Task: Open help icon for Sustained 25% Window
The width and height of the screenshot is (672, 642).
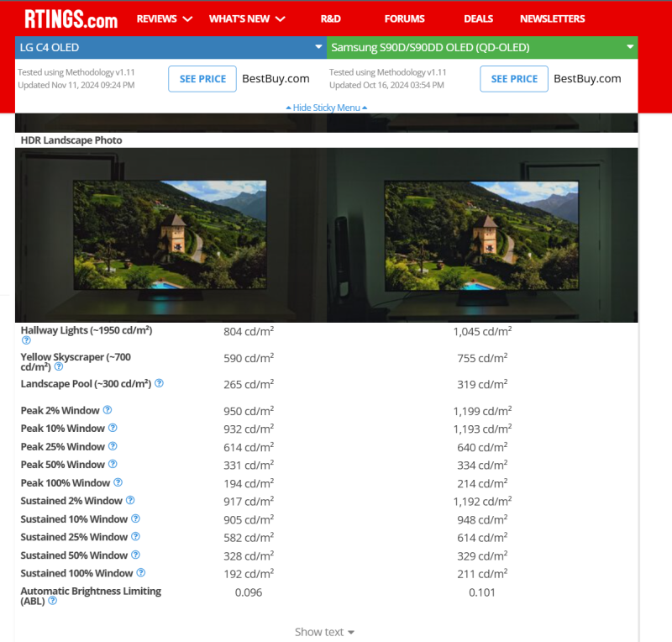Action: point(135,536)
